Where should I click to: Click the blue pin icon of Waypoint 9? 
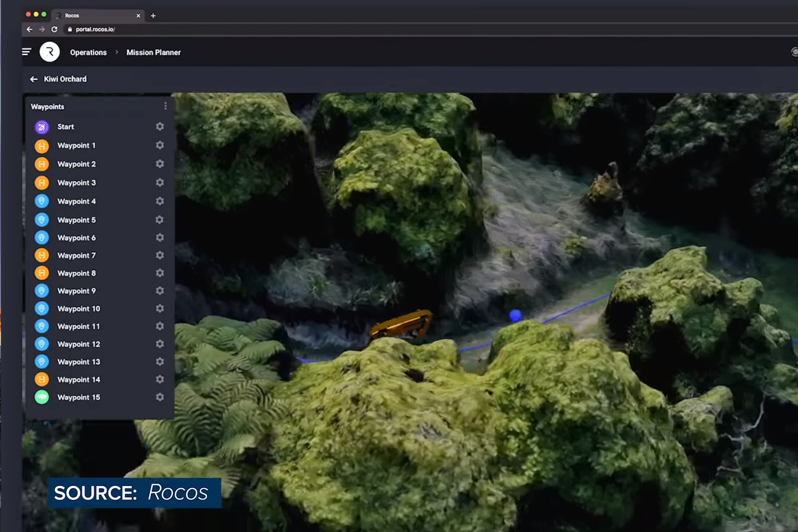(x=42, y=291)
